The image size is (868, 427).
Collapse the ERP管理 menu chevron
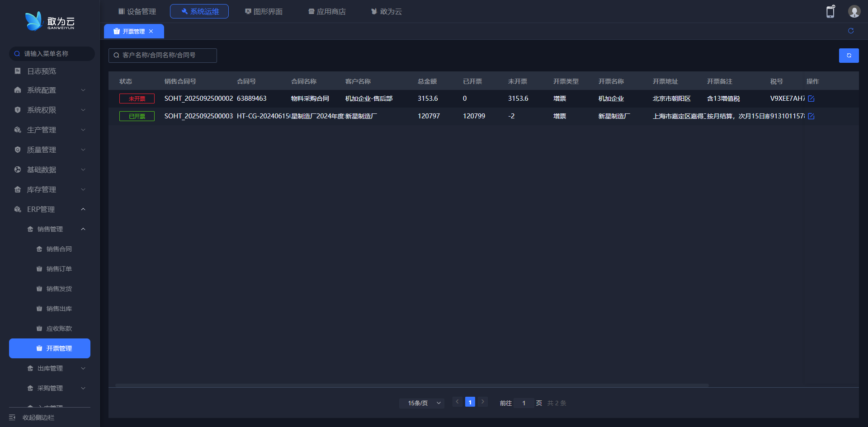pos(83,209)
